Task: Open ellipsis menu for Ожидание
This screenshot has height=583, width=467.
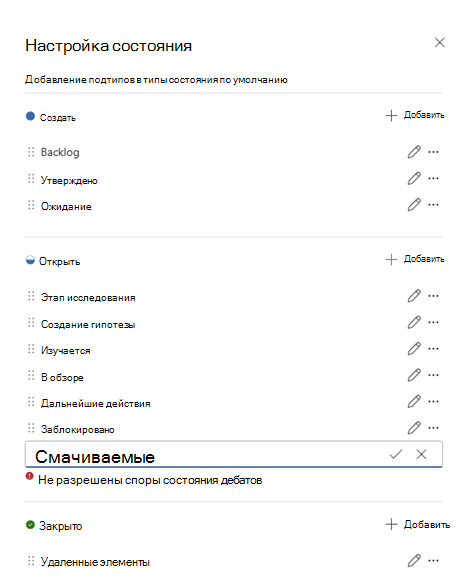Action: point(433,204)
